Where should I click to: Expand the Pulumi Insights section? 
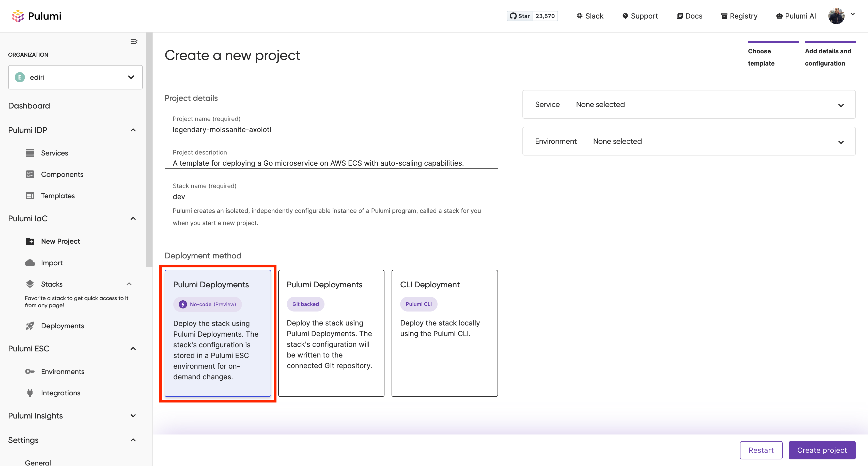[133, 416]
